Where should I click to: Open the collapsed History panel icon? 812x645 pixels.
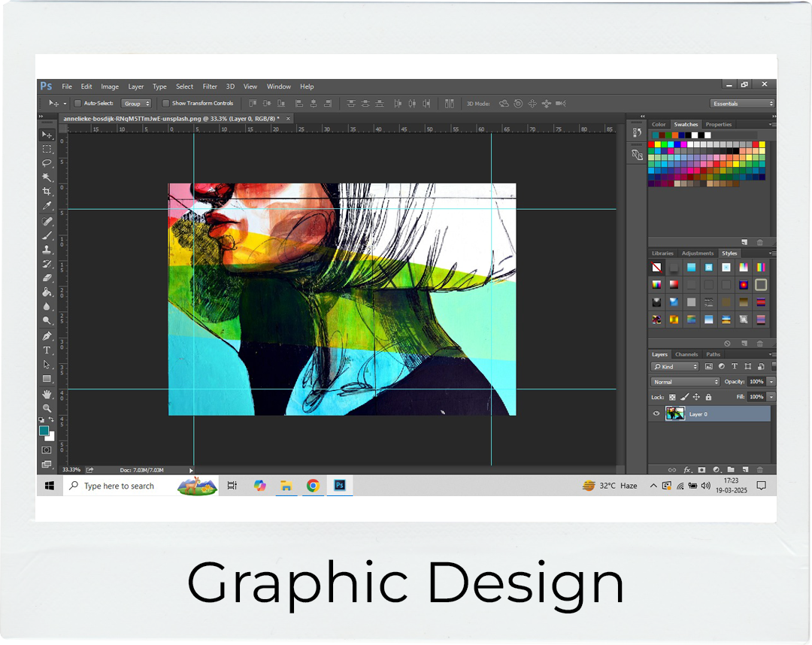coord(637,133)
